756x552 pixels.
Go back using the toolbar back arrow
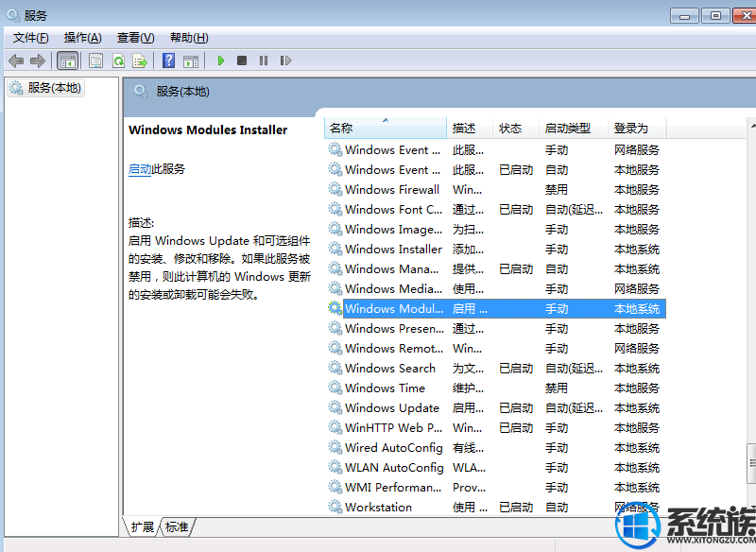click(x=16, y=60)
